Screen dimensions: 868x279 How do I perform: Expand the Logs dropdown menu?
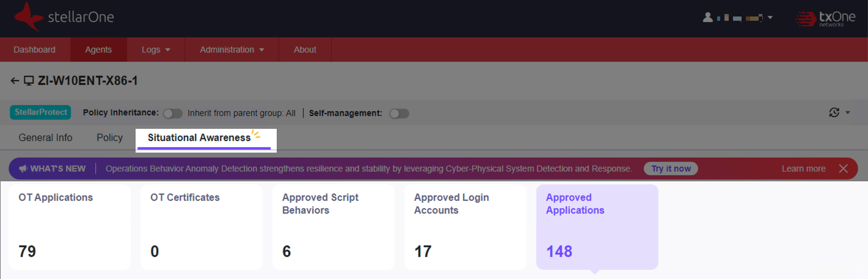155,49
